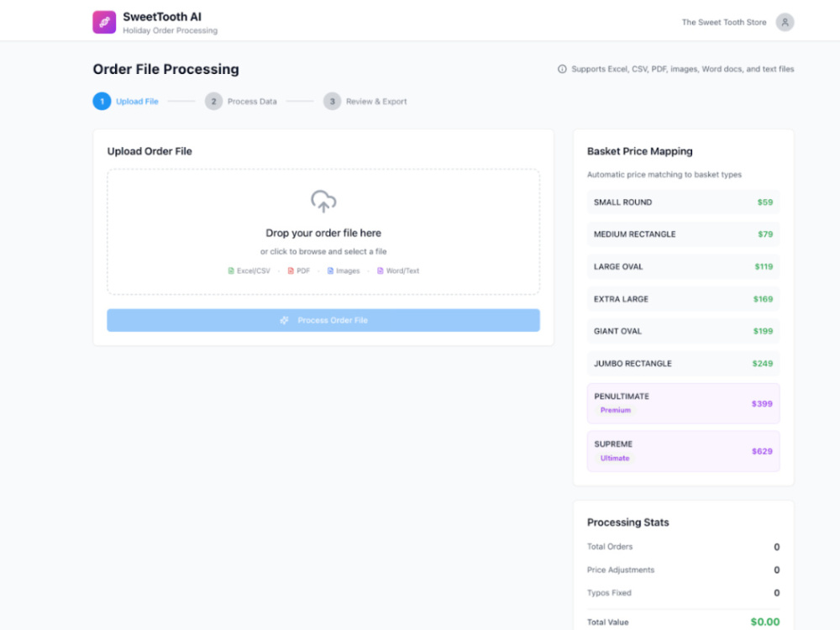Click the Total Orders stat label

610,547
